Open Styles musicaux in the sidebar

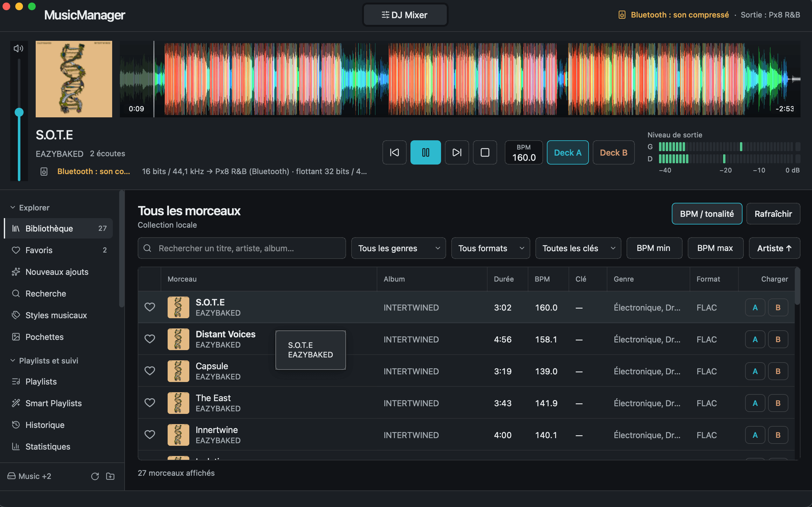(58, 315)
